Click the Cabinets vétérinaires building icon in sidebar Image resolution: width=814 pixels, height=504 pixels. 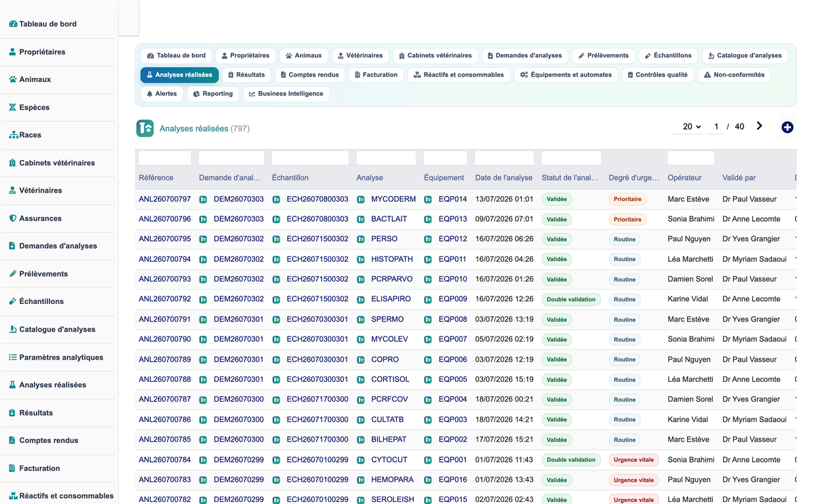pyautogui.click(x=13, y=163)
